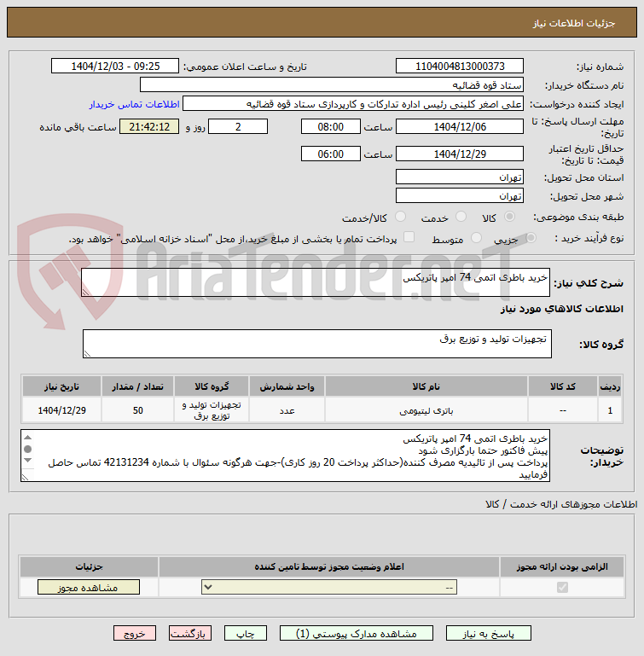
Task: Click the resize grip of گروه کالا box
Action: click(87, 354)
